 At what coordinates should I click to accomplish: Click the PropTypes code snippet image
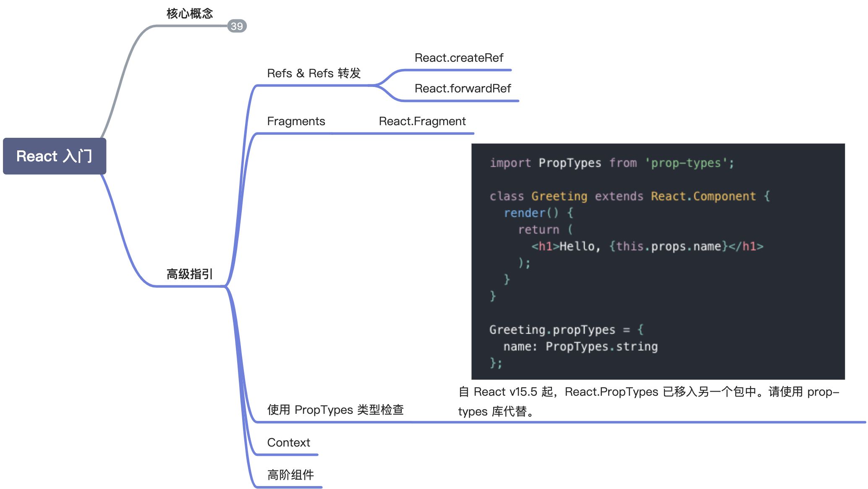click(658, 261)
